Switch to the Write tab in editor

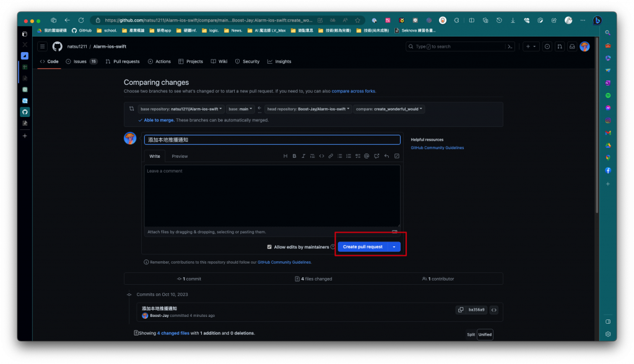coord(154,156)
